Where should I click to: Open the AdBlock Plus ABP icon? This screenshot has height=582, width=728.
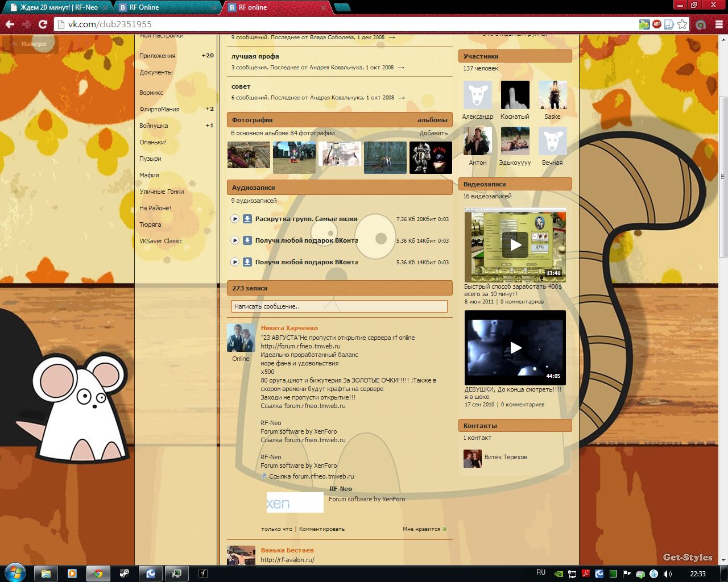click(657, 24)
